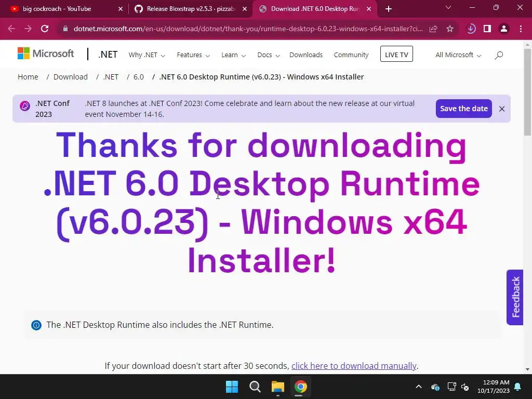Image resolution: width=532 pixels, height=399 pixels.
Task: Click the 6.0 breadcrumb
Action: tap(138, 77)
